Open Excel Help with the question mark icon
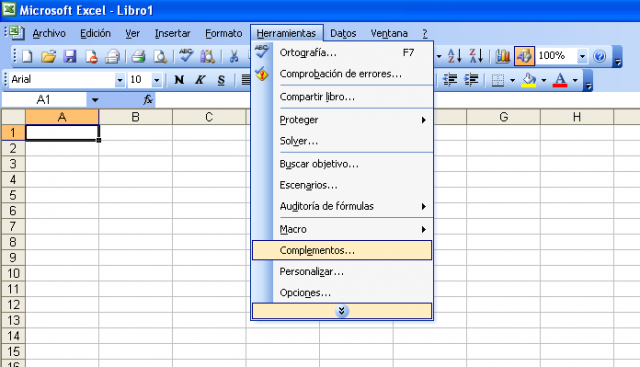The height and width of the screenshot is (367, 640). pos(599,56)
